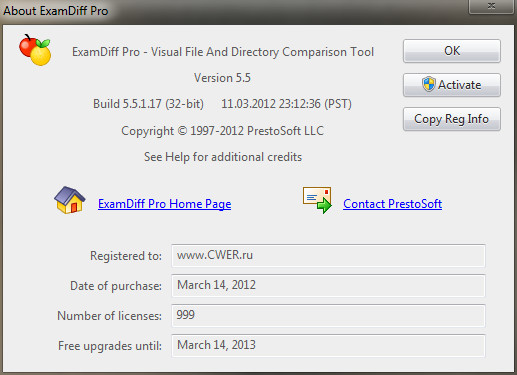Open the ExamDiff Pro Home Page link
This screenshot has width=517, height=375.
click(x=164, y=204)
